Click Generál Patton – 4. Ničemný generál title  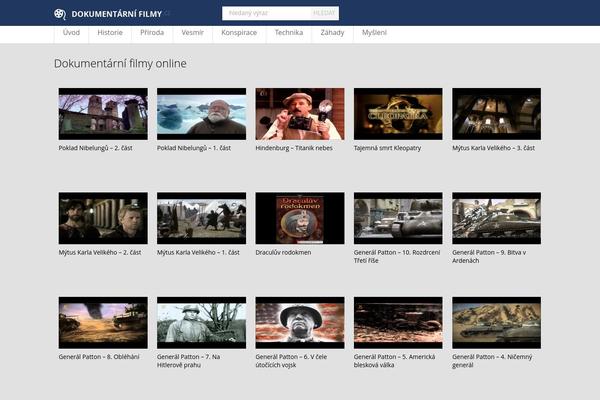pyautogui.click(x=492, y=361)
